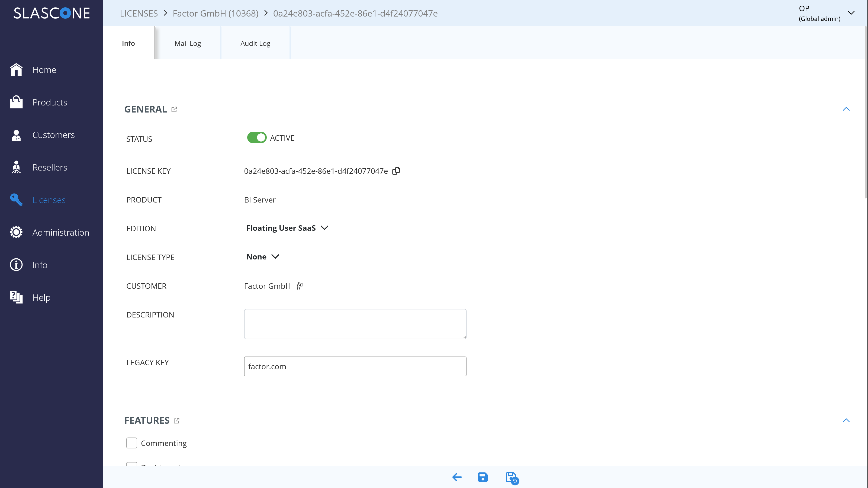This screenshot has width=868, height=488.
Task: Open the external link icon beside GENERAL
Action: point(174,110)
